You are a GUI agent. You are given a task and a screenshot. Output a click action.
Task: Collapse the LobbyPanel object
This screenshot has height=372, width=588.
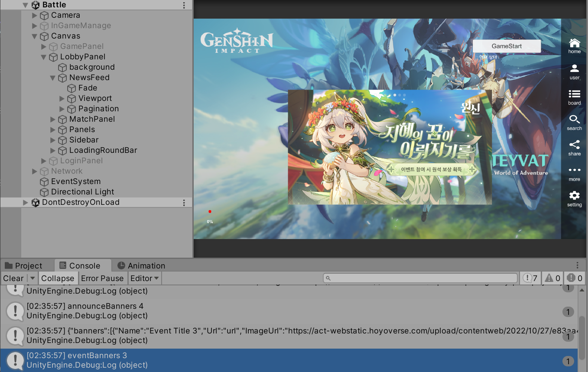(x=43, y=57)
